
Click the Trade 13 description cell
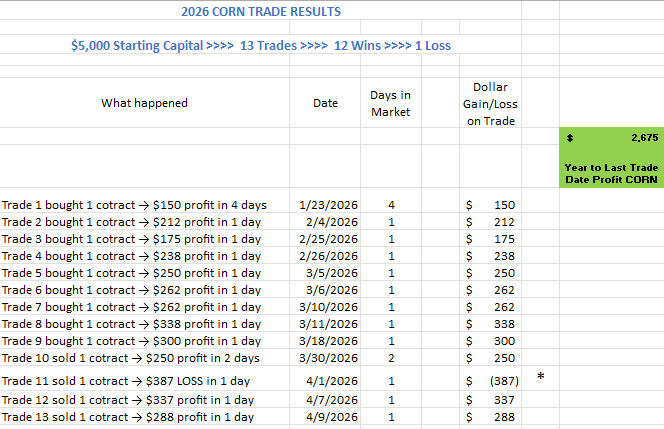127,417
